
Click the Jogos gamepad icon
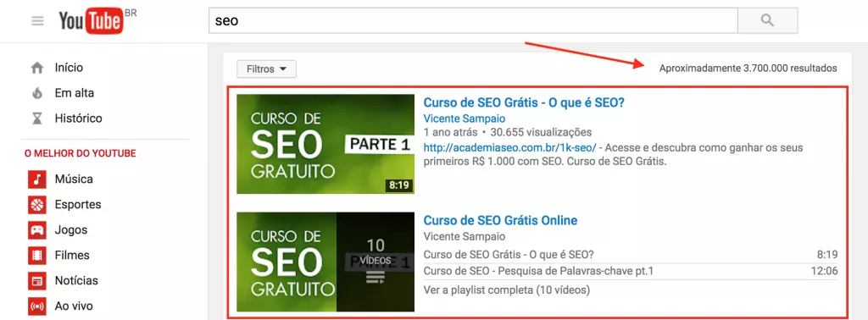37,230
